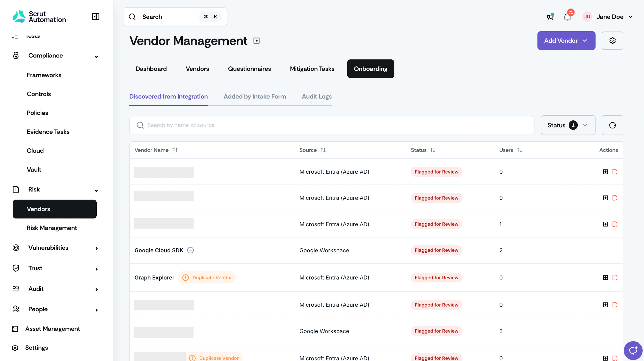Switch to the Dashboard tab
This screenshot has width=644, height=361.
(151, 69)
